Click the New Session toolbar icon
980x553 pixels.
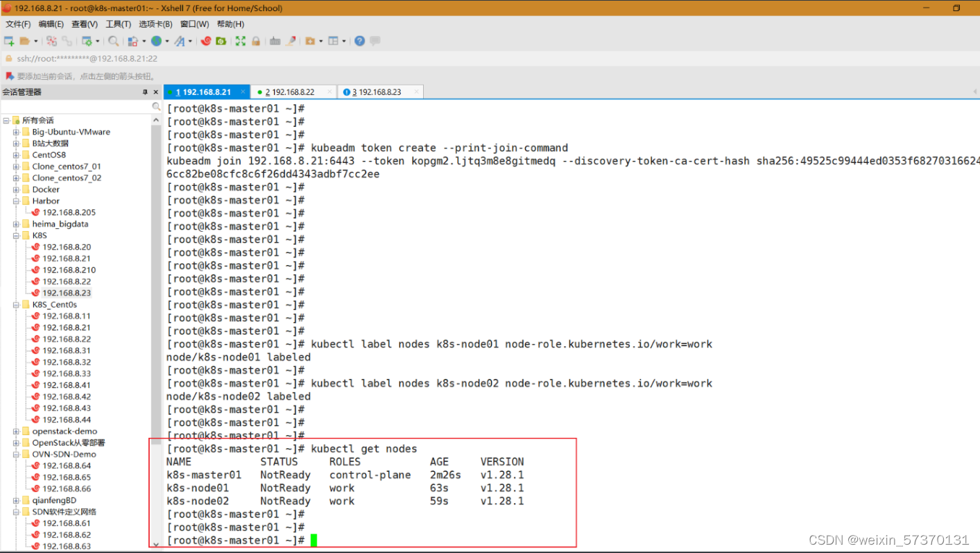(9, 41)
